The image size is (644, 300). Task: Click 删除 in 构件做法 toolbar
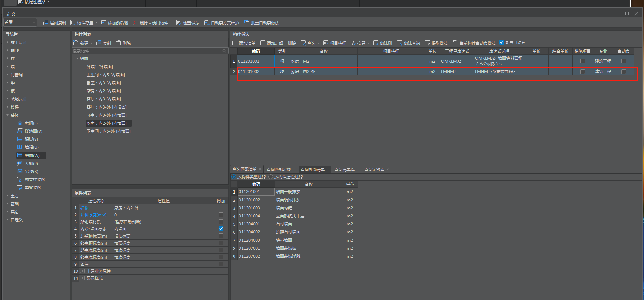click(292, 43)
